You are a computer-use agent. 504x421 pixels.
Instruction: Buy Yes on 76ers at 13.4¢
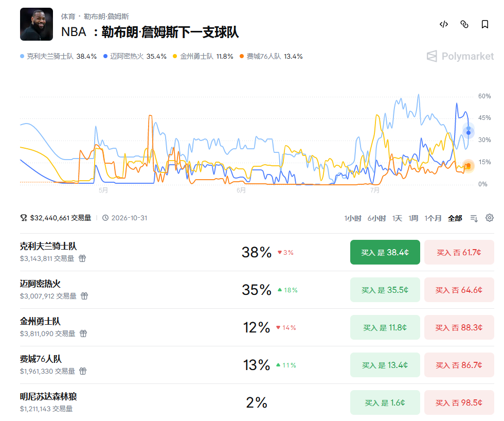pyautogui.click(x=385, y=365)
